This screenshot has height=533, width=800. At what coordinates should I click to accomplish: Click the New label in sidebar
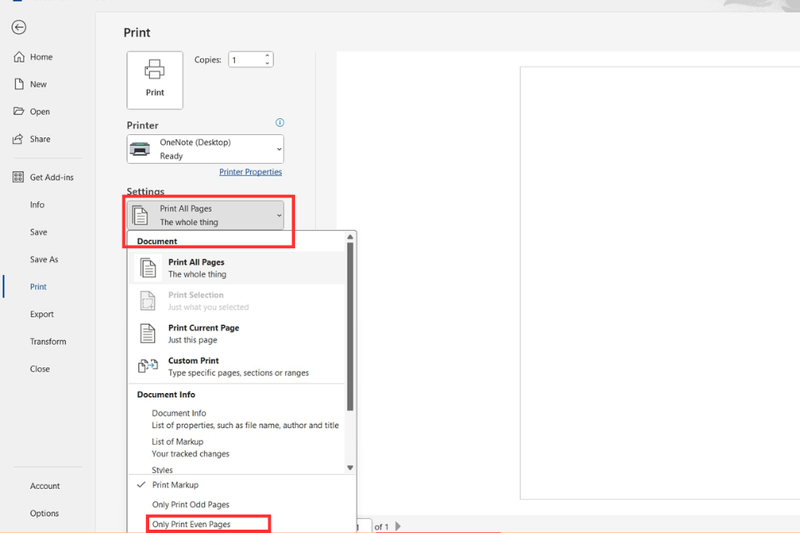[38, 84]
